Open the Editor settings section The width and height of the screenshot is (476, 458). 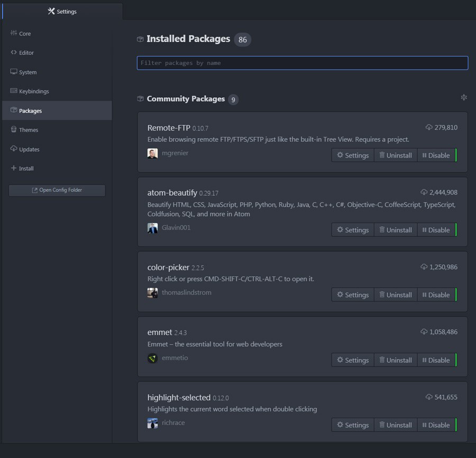[57, 52]
